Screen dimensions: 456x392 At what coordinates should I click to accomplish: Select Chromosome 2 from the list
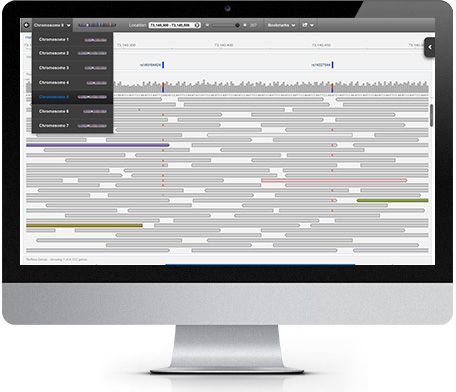(72, 53)
